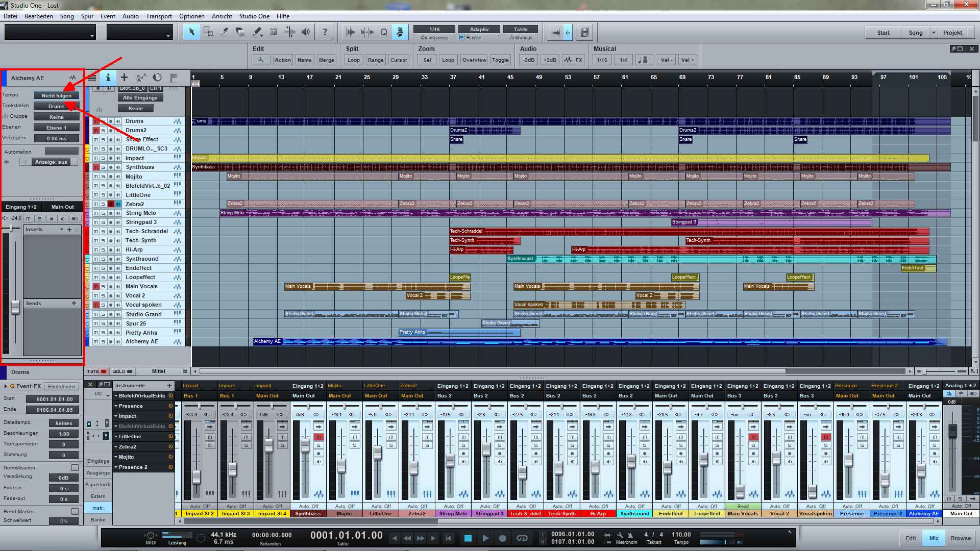
Task: Record-arm the Mojito track
Action: (x=110, y=177)
